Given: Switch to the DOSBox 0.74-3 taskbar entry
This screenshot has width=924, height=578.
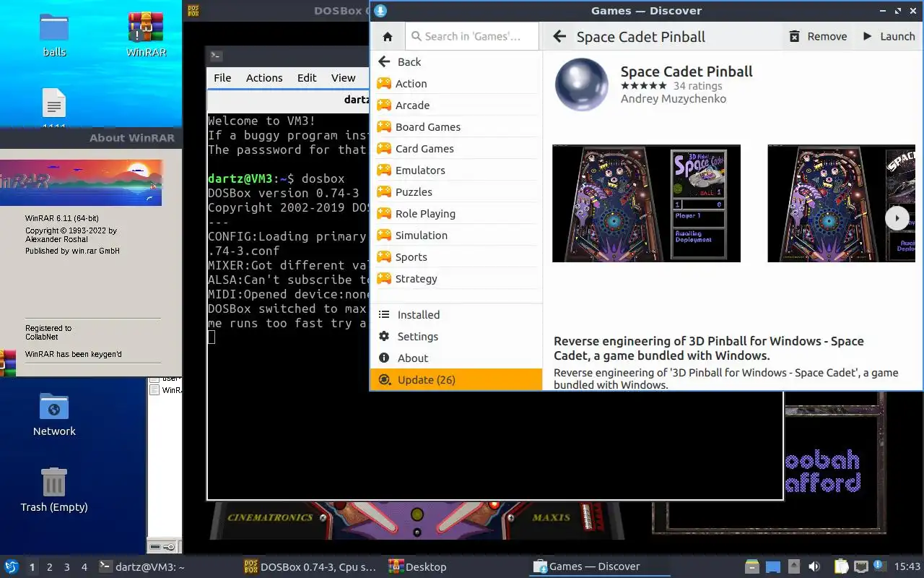Looking at the screenshot, I should [310, 566].
